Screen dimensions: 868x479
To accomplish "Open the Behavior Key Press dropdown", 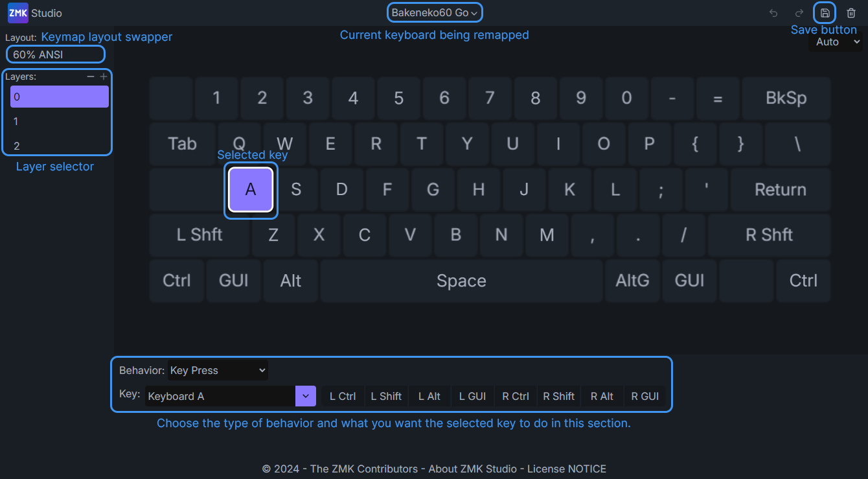I will (x=218, y=370).
